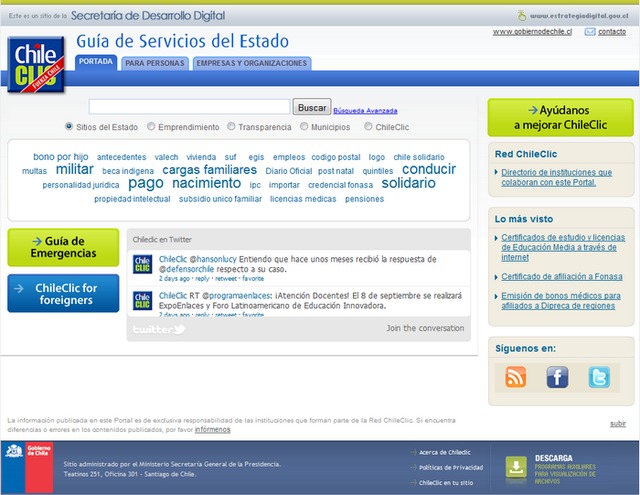Open Búsqueda Avanzada link
Screen dimensions: 640x495
point(365,111)
